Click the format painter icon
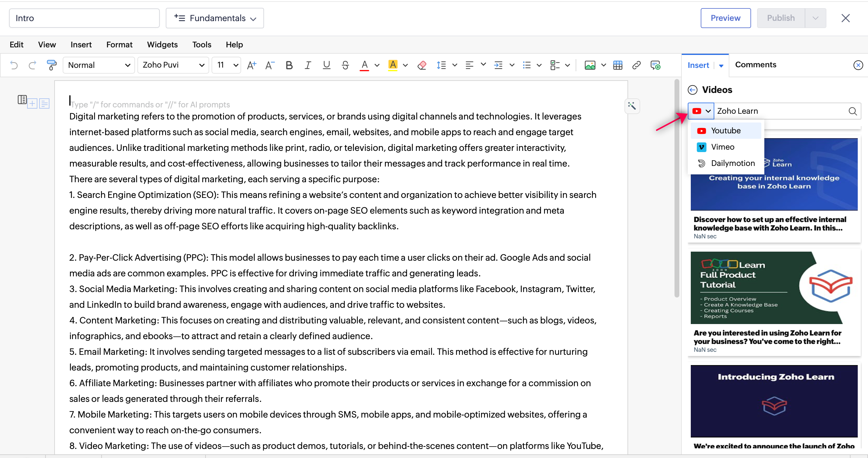Image resolution: width=868 pixels, height=458 pixels. [x=52, y=65]
